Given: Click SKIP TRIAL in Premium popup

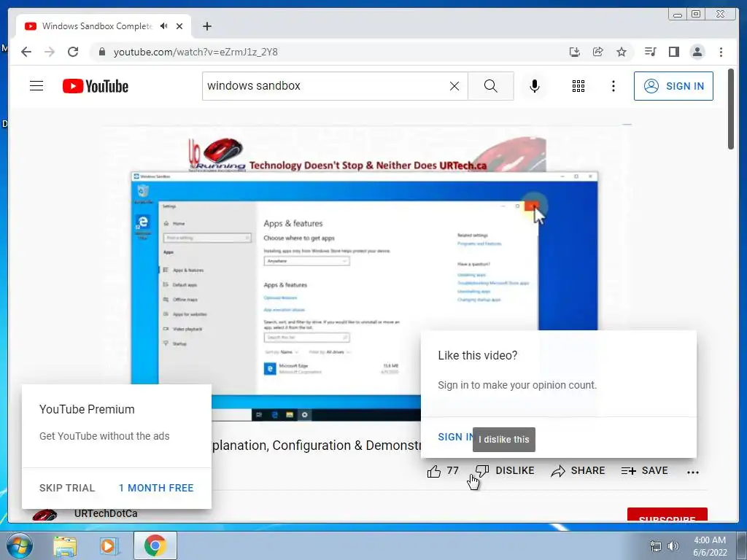Looking at the screenshot, I should [x=67, y=488].
